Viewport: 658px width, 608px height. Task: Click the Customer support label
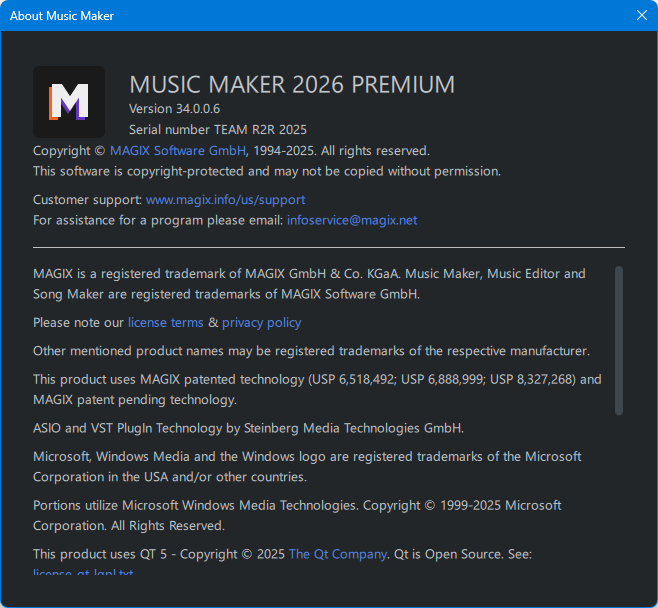87,200
